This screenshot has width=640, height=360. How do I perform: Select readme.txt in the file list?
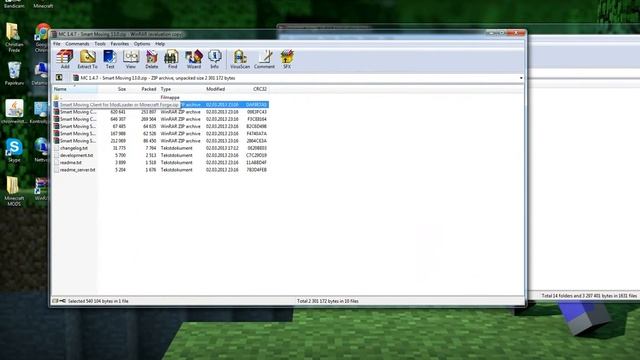coord(160,162)
